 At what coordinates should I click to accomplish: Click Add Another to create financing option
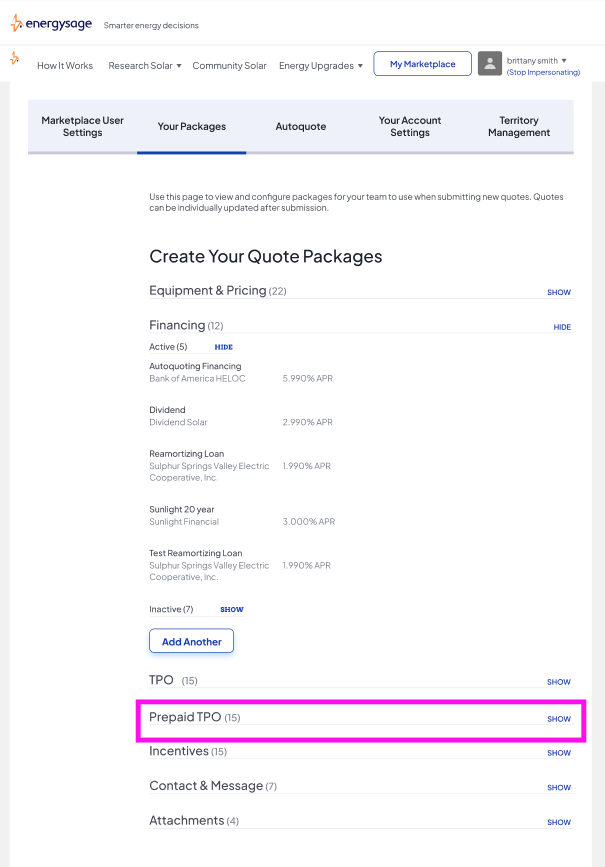(191, 640)
